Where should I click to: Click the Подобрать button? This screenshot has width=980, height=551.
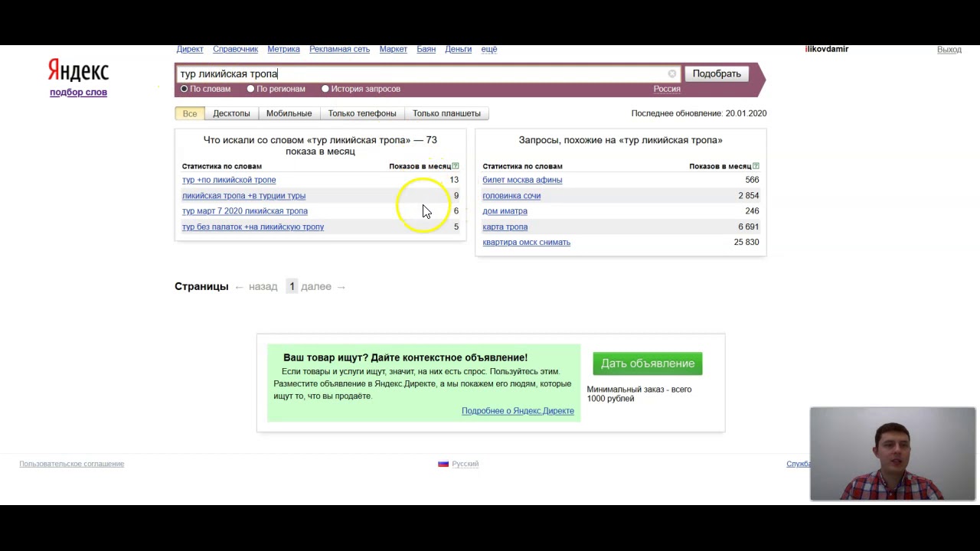click(717, 73)
